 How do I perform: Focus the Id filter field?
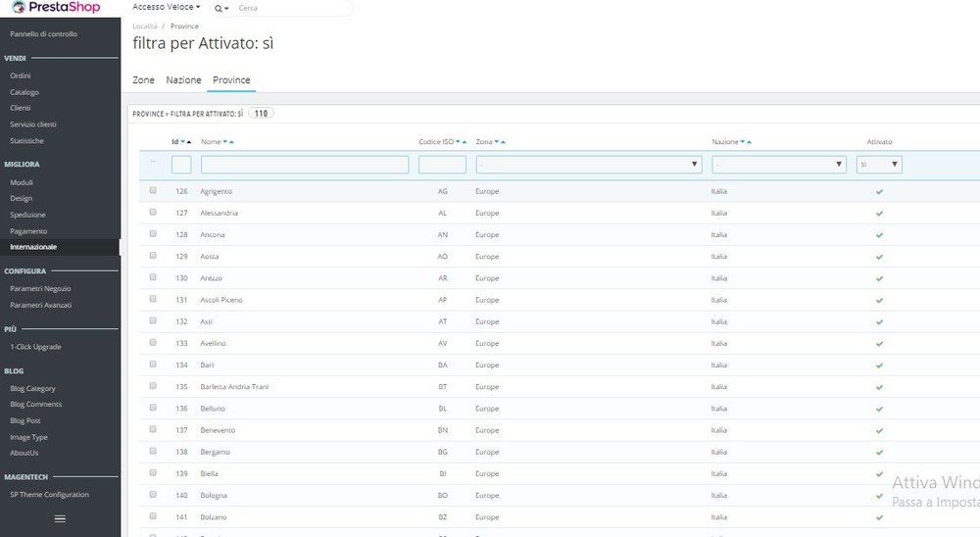[181, 165]
